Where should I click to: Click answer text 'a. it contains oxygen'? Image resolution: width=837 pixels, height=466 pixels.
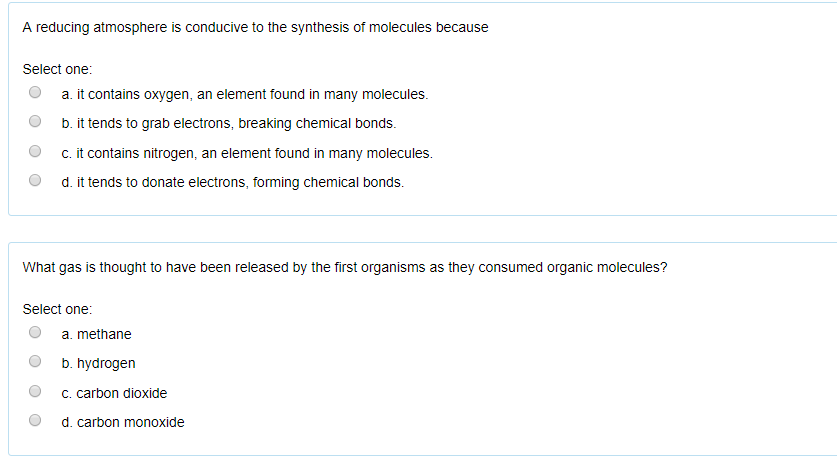click(x=244, y=95)
